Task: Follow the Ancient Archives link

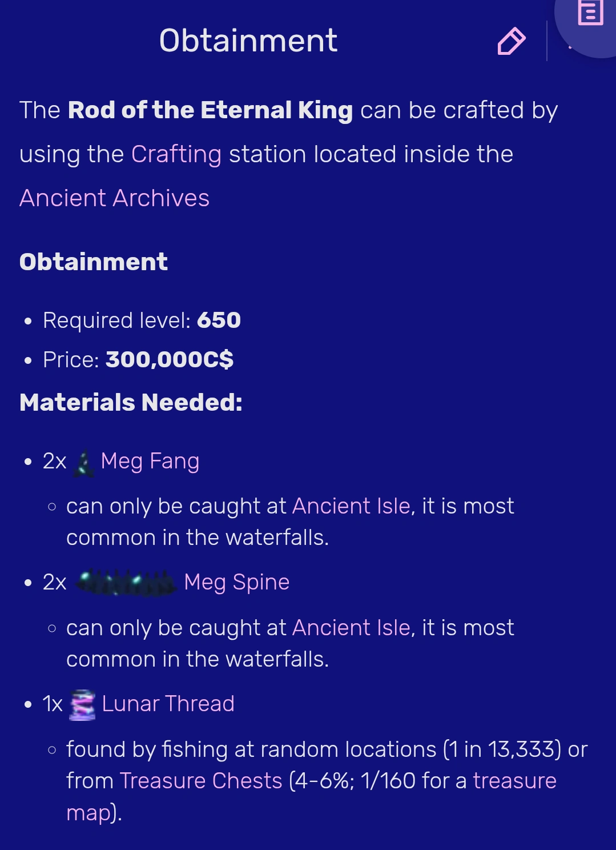Action: 114,198
